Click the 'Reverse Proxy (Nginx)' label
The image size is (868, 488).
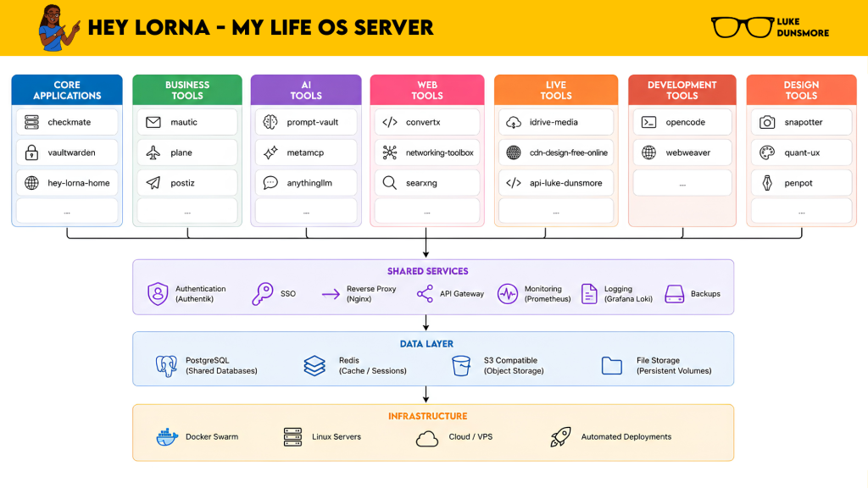pyautogui.click(x=371, y=294)
